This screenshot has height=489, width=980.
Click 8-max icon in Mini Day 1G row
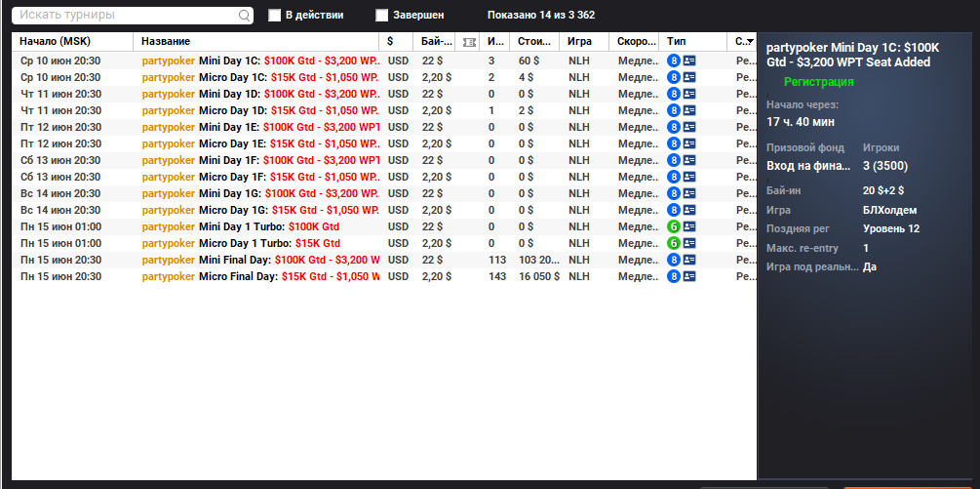click(673, 193)
